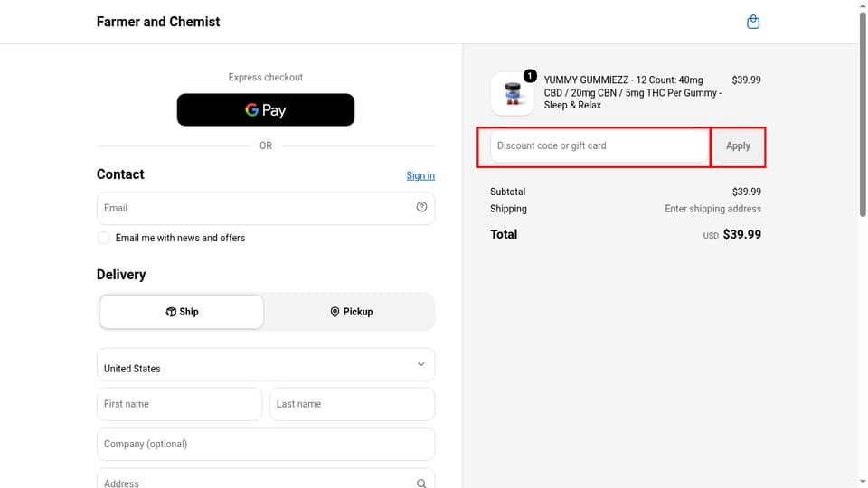Click the email help question mark icon

click(421, 207)
